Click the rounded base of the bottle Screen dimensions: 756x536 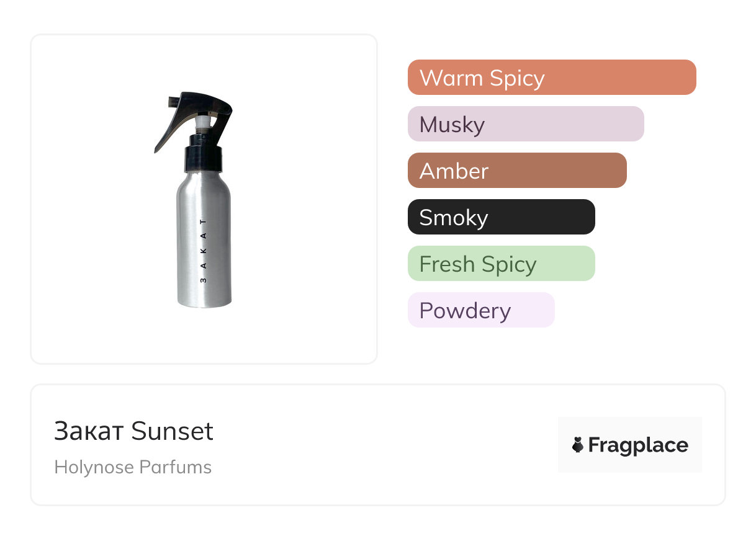pos(204,302)
